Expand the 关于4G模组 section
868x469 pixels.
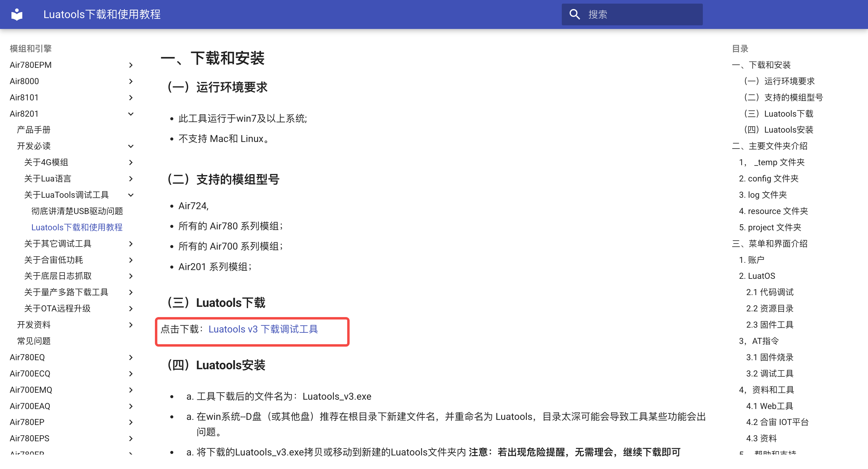(131, 162)
